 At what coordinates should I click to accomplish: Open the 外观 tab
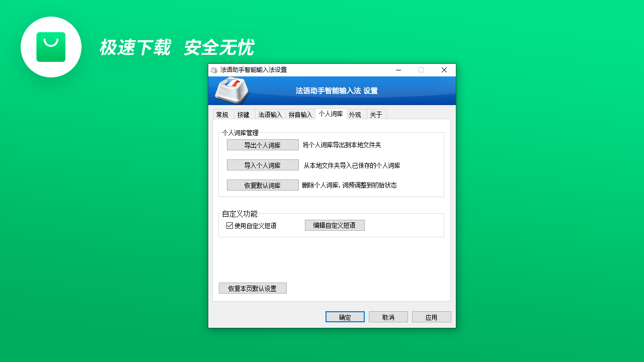(355, 114)
